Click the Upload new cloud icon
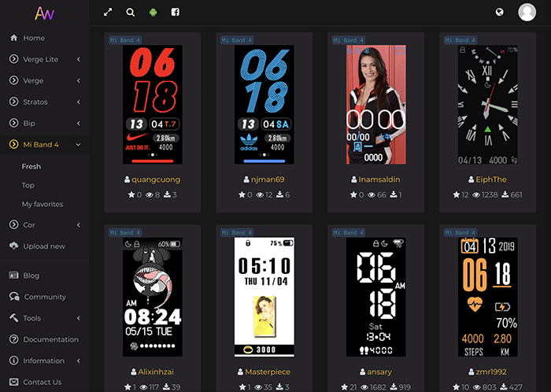The width and height of the screenshot is (551, 392). point(14,246)
